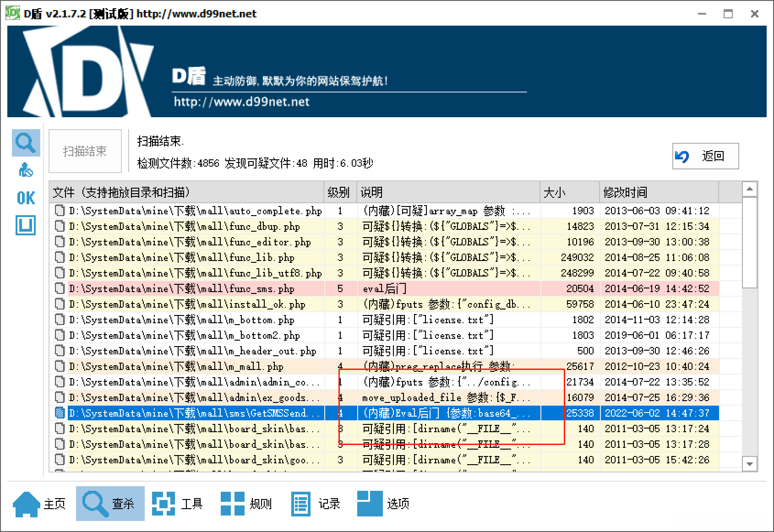This screenshot has width=774, height=532.
Task: Select the mall\func_dbup.php file path
Action: (185, 226)
